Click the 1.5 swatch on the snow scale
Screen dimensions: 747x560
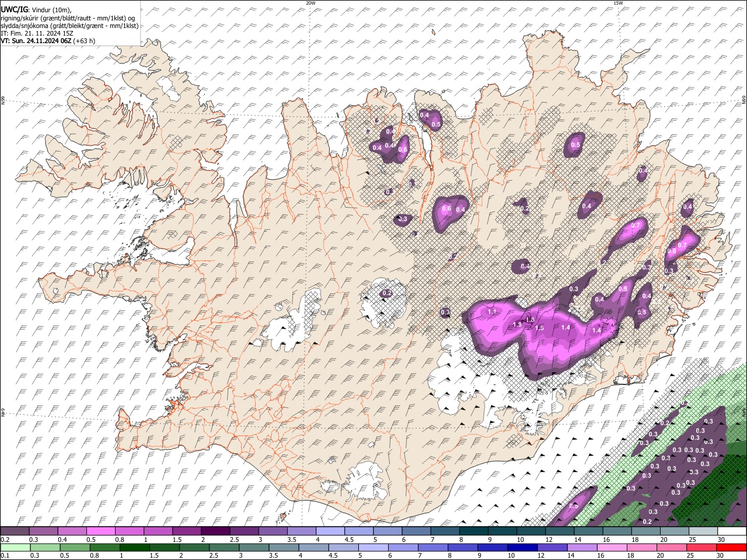pos(186,531)
